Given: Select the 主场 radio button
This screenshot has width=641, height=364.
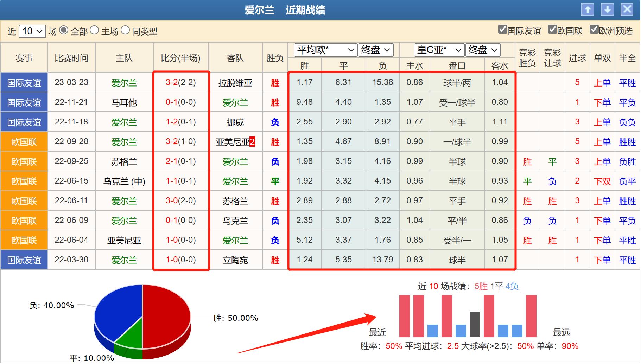Looking at the screenshot, I should coord(94,31).
